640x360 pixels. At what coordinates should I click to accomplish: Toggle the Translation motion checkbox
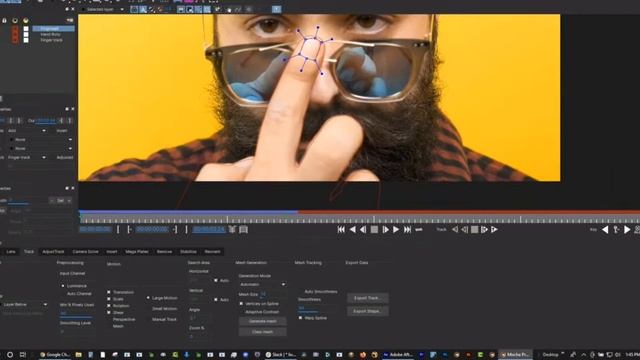point(109,292)
